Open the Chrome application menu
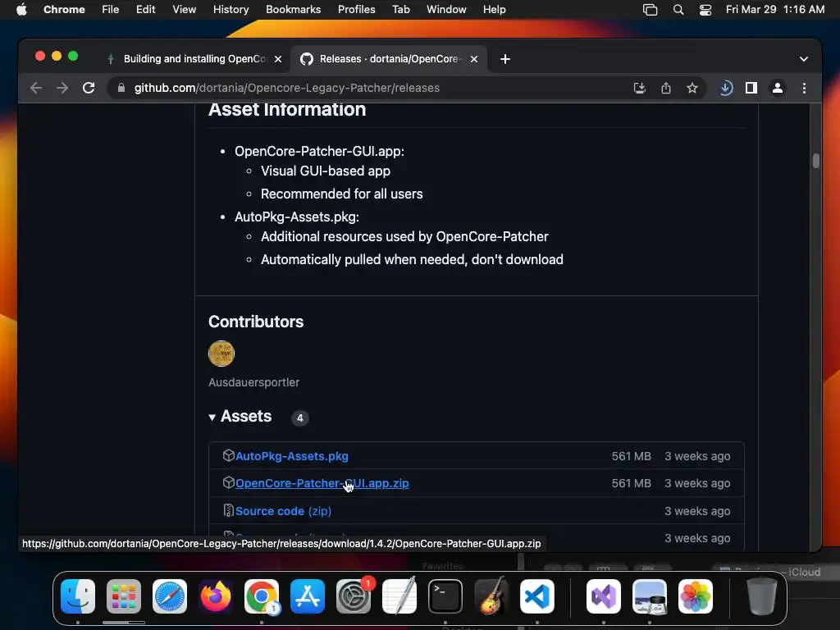Viewport: 840px width, 630px height. pyautogui.click(x=64, y=9)
